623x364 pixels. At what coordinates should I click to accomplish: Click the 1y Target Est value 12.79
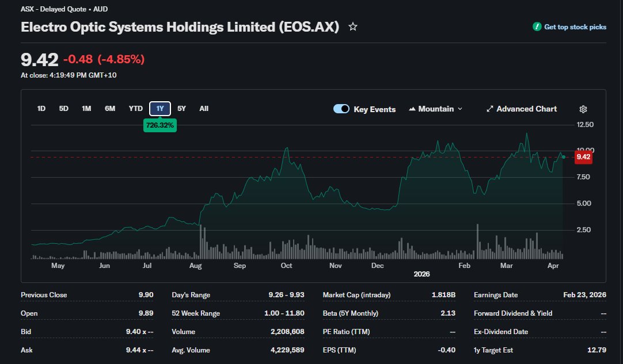click(x=597, y=350)
